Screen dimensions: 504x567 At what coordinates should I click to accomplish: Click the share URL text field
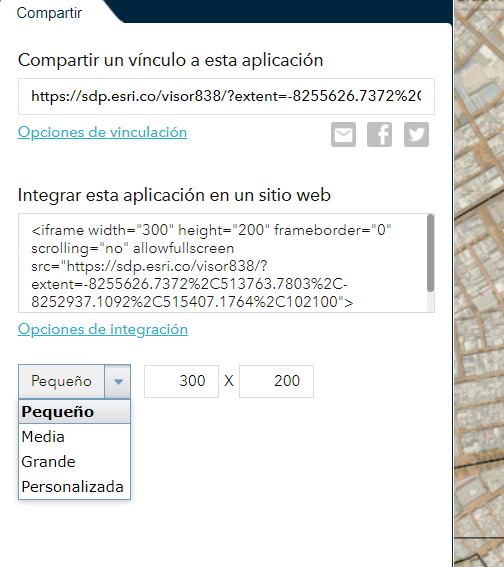click(x=226, y=97)
